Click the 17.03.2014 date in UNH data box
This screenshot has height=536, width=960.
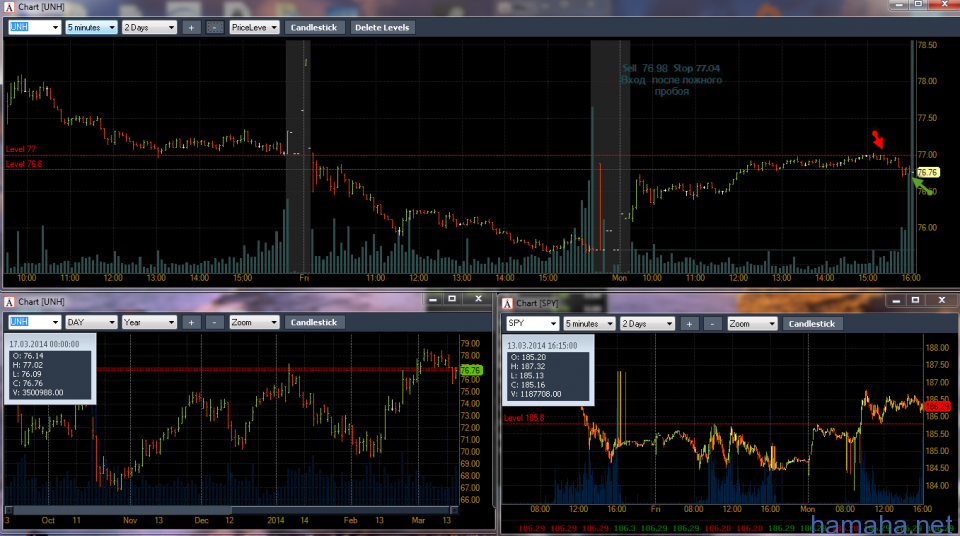43,344
